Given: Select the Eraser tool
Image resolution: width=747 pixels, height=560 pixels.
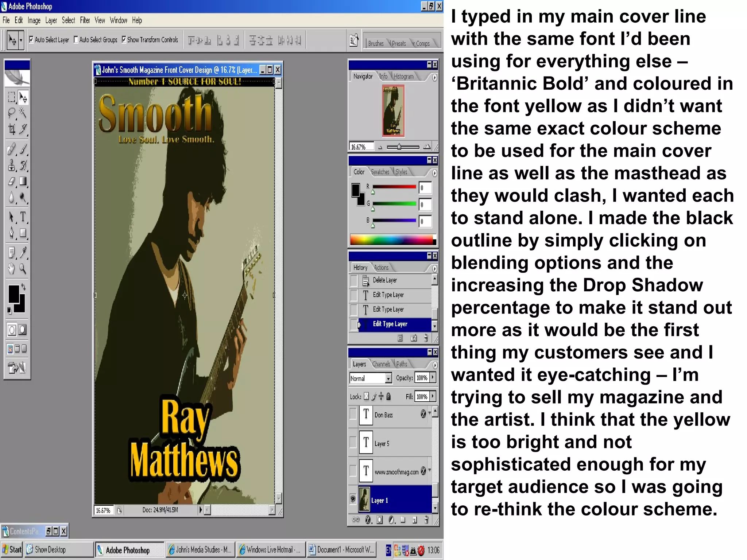Looking at the screenshot, I should click(12, 181).
